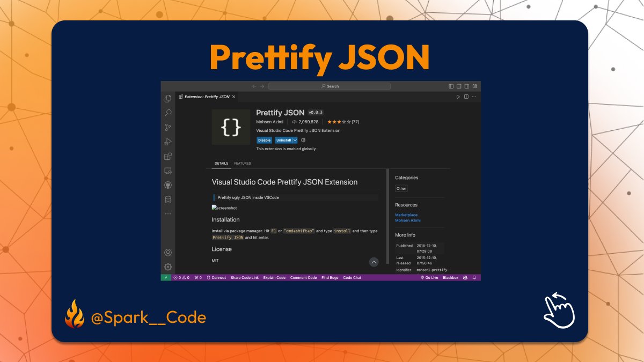Viewport: 644px width, 362px height.
Task: Start a Go Live server from status bar
Action: (x=429, y=277)
